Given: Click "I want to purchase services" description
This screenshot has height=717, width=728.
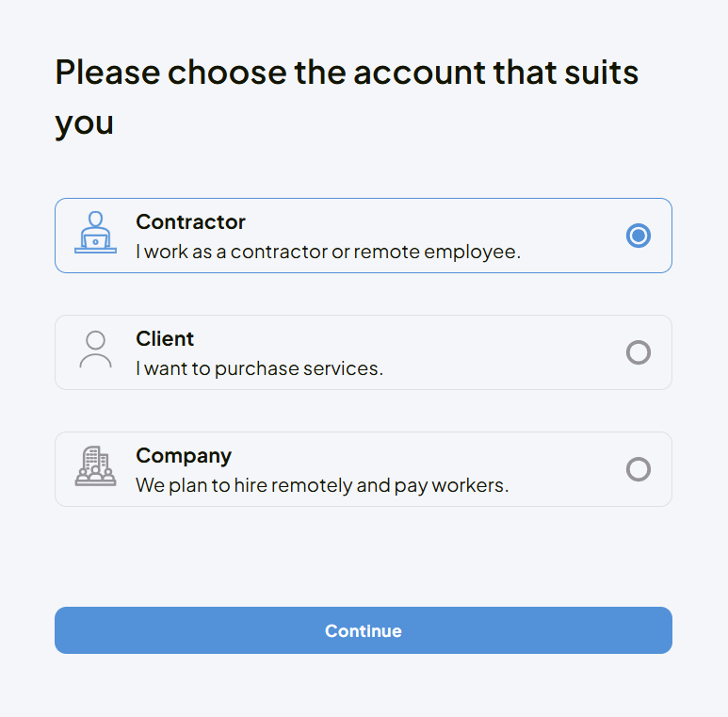Looking at the screenshot, I should point(259,369).
